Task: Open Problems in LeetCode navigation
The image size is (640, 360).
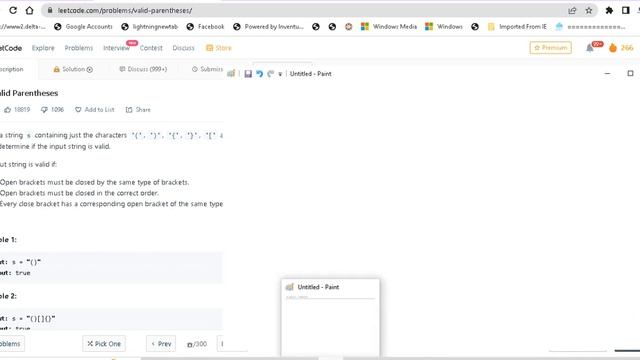Action: click(78, 48)
